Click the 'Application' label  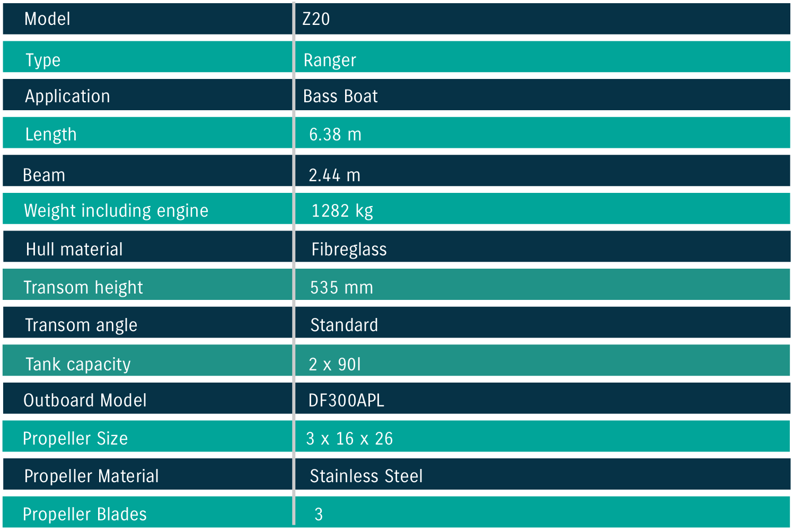(x=67, y=96)
